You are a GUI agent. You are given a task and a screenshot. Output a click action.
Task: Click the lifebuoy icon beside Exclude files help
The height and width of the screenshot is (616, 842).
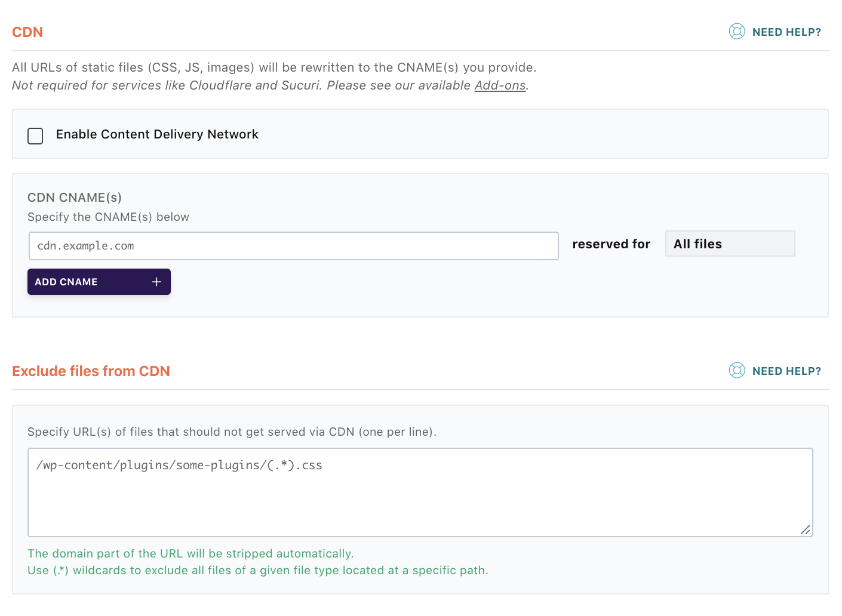click(737, 371)
